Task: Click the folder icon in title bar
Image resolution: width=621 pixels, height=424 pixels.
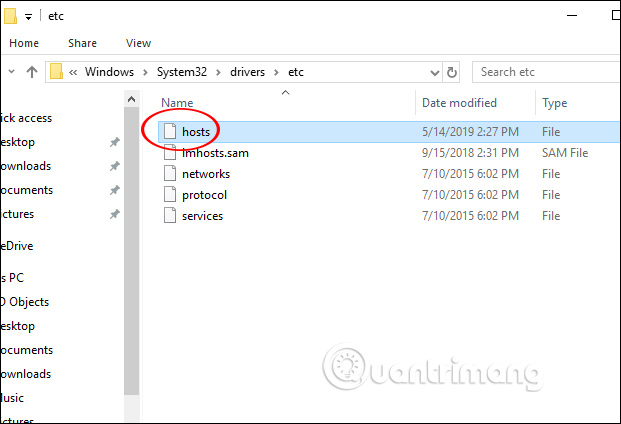Action: point(9,15)
